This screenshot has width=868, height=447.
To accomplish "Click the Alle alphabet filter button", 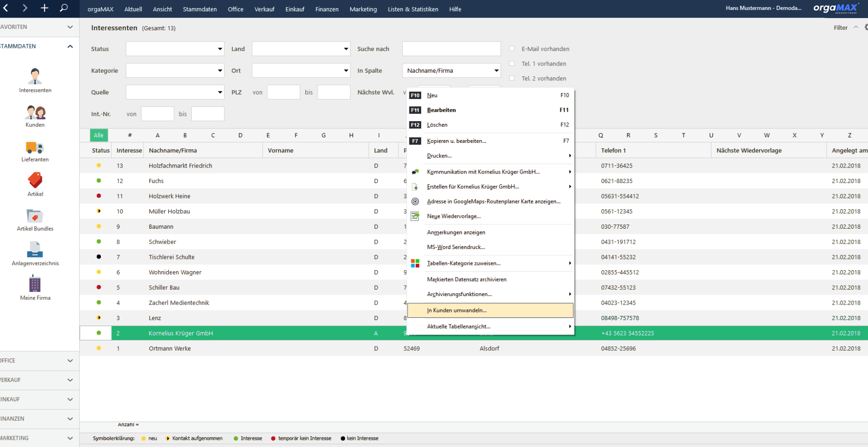I will point(99,135).
